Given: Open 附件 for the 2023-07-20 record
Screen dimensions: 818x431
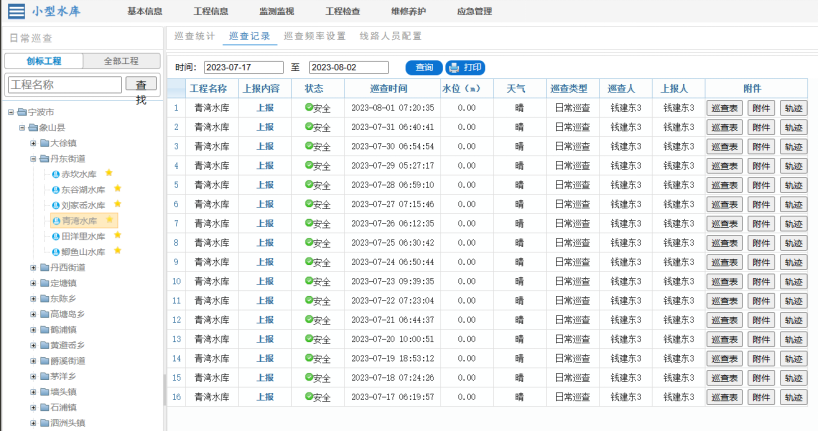Looking at the screenshot, I should pos(761,339).
